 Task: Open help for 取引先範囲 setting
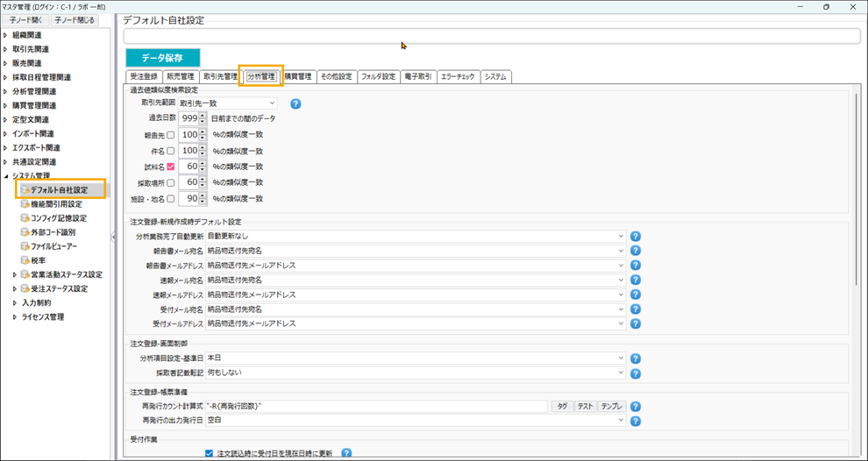295,103
